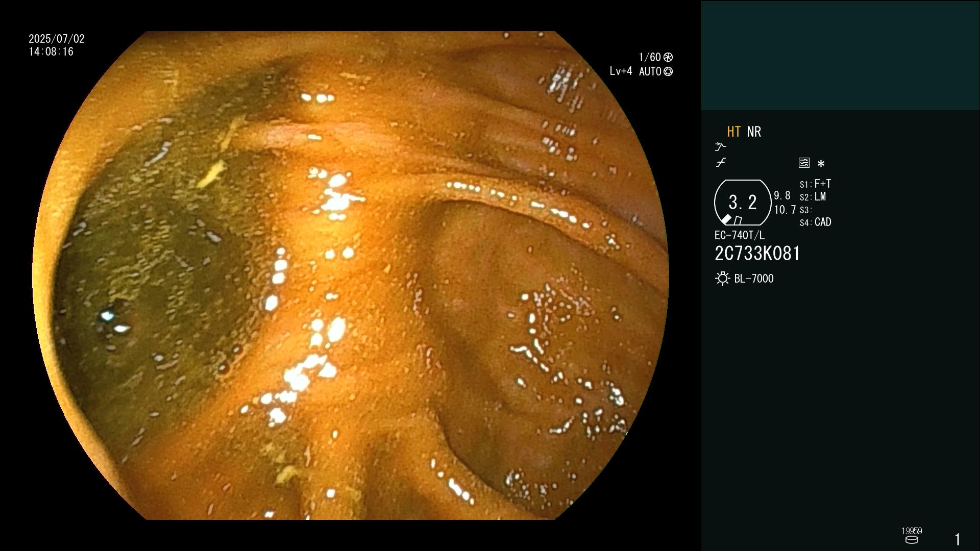Select the empty S3 switch slot

[x=806, y=210]
